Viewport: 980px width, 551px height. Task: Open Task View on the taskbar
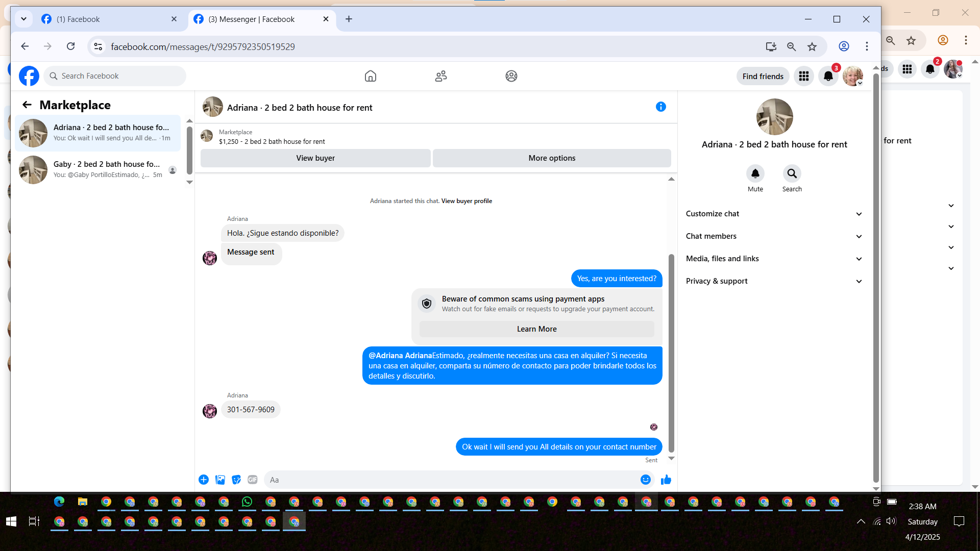[34, 521]
